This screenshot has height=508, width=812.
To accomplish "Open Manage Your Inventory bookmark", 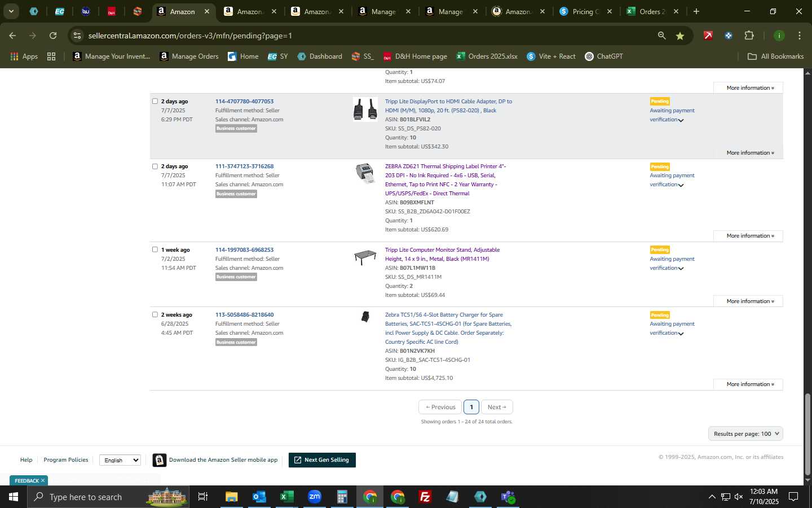I will coord(112,56).
